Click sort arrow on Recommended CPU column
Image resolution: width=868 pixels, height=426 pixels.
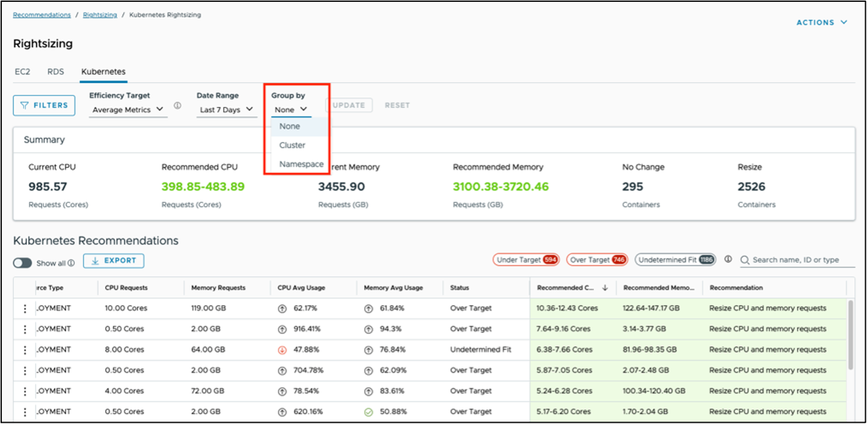pyautogui.click(x=605, y=288)
